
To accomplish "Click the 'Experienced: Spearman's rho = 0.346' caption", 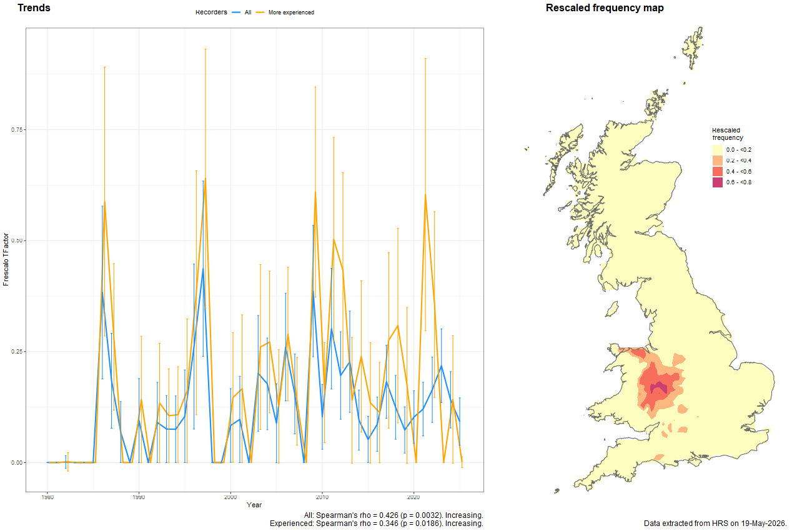I will 377,524.
